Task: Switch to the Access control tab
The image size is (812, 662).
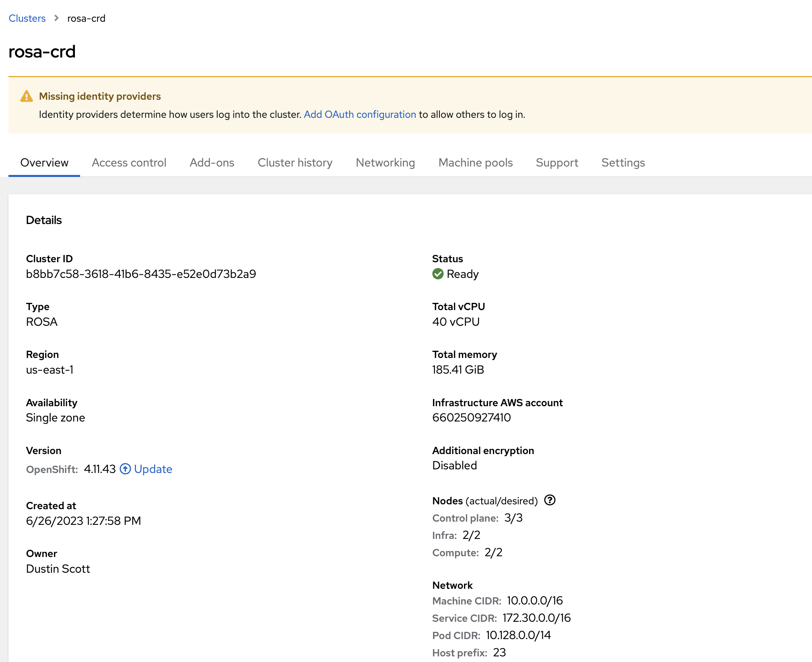Action: [129, 162]
